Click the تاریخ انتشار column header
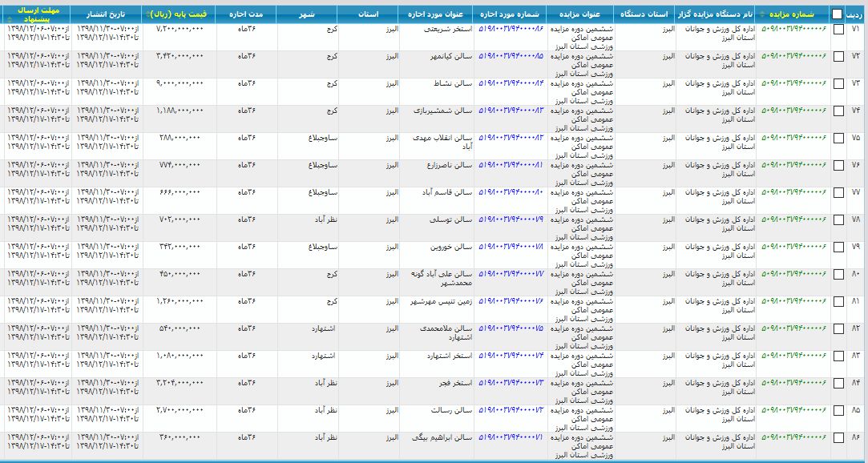868x463 pixels. [x=107, y=14]
